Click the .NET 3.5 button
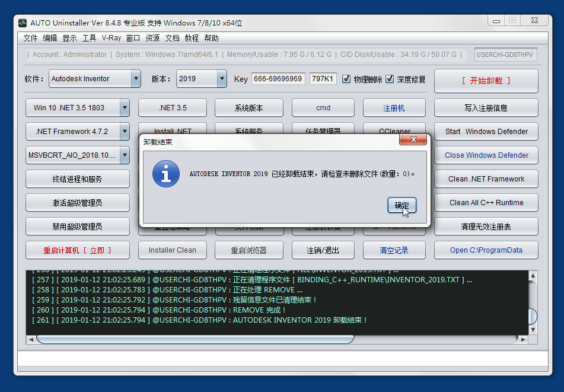 pyautogui.click(x=173, y=107)
